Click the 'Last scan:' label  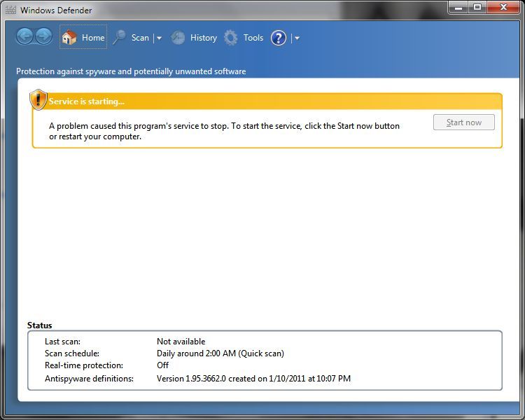click(x=62, y=342)
